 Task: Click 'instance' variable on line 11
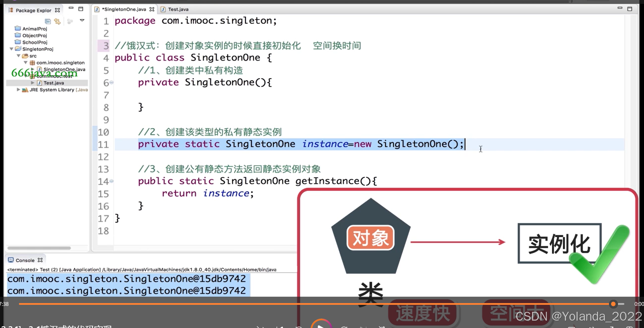pos(325,144)
